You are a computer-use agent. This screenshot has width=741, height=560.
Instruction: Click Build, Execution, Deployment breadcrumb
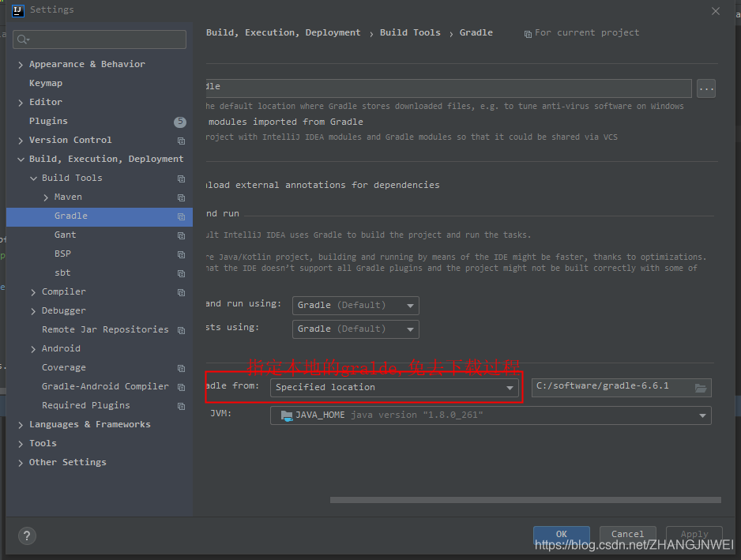point(283,32)
